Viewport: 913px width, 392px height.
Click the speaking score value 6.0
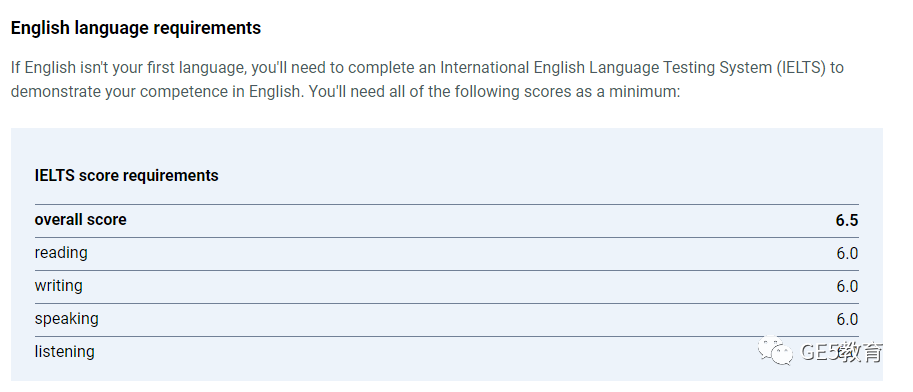click(x=847, y=320)
